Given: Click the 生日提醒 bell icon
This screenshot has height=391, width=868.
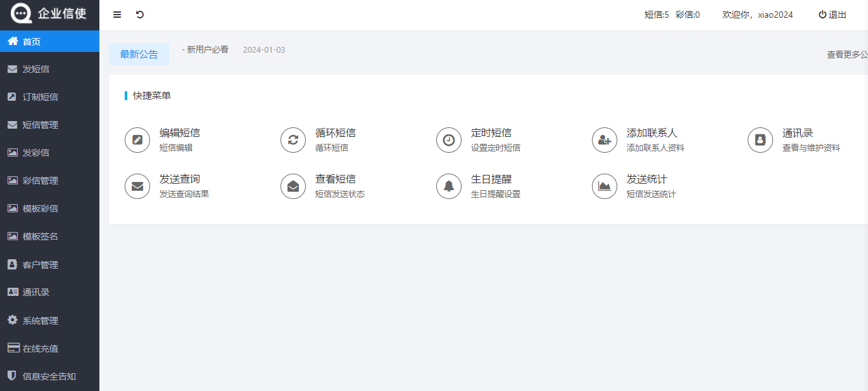Looking at the screenshot, I should [449, 186].
